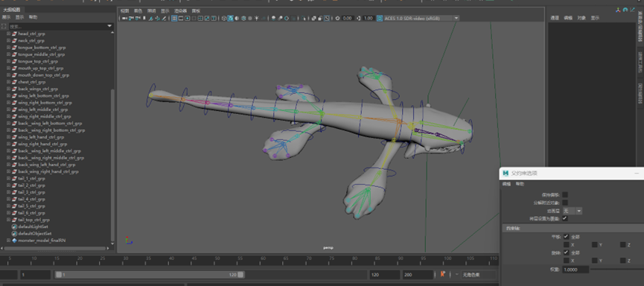This screenshot has height=286, width=644.
Task: Toggle translate All checkbox
Action: click(x=567, y=237)
